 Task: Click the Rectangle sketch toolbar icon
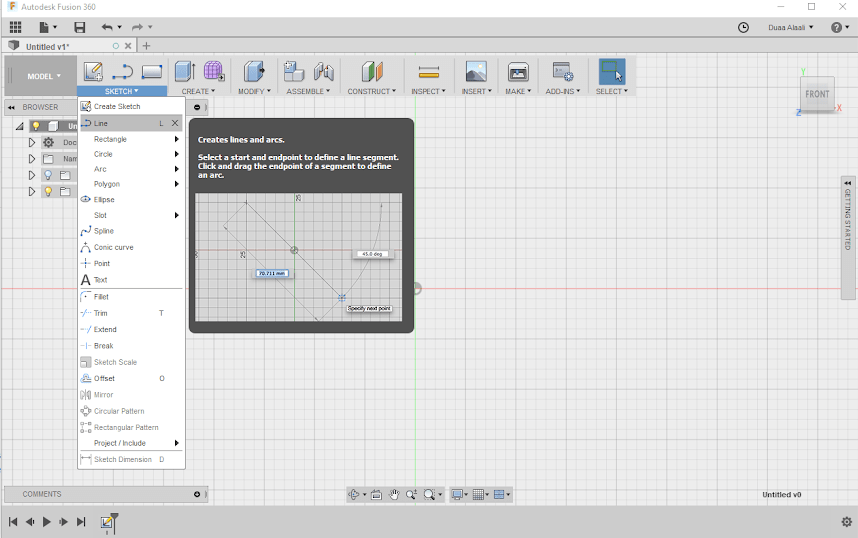coord(152,72)
